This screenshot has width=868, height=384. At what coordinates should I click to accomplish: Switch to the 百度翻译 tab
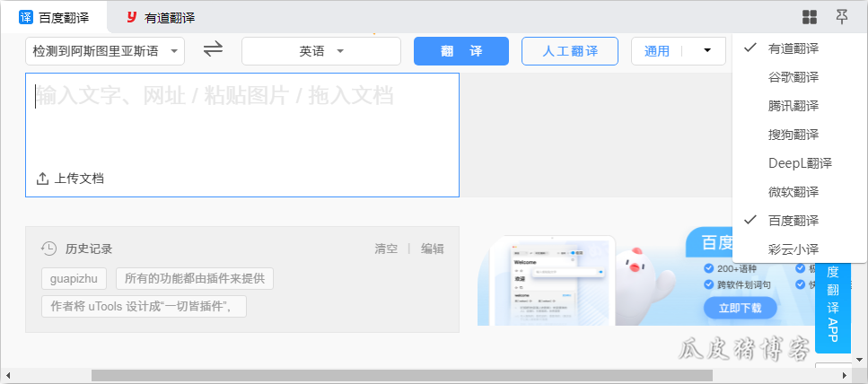click(54, 17)
